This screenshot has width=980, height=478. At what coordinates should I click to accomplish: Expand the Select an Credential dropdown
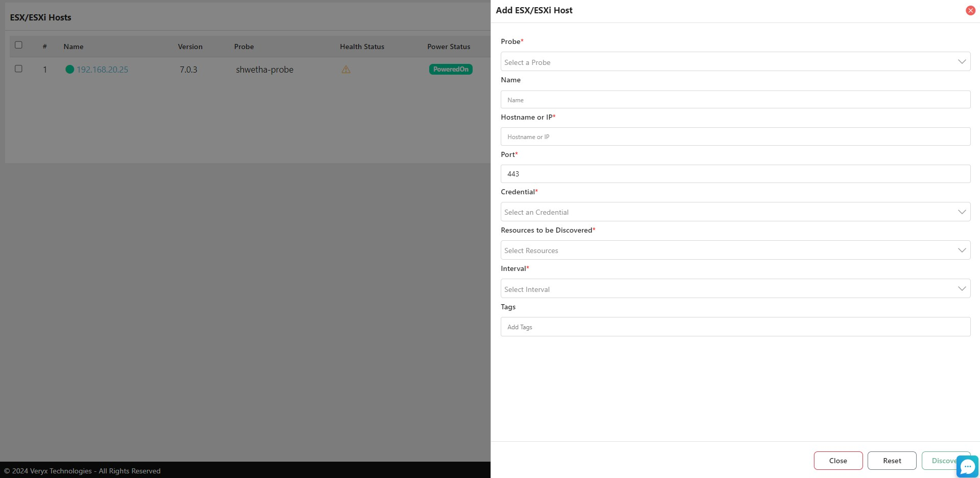point(735,212)
